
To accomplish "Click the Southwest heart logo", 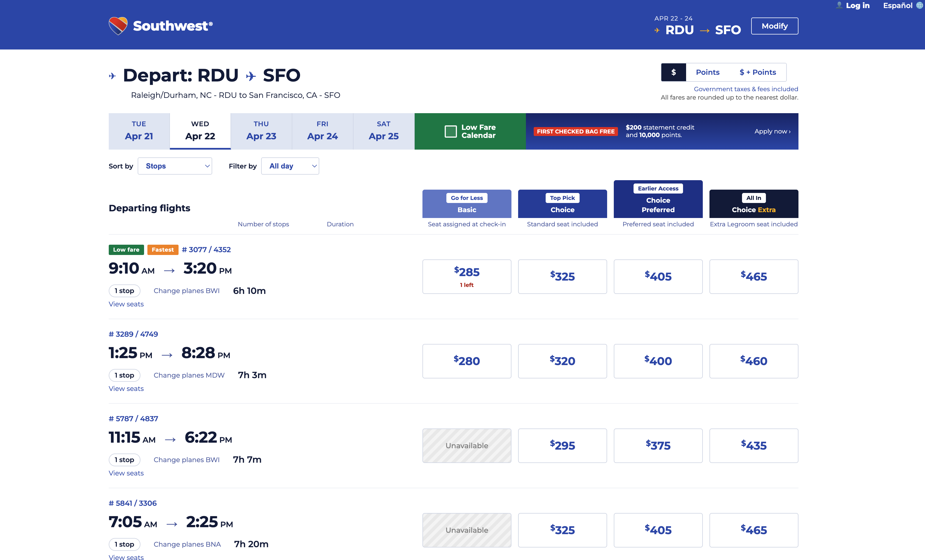I will pyautogui.click(x=118, y=26).
